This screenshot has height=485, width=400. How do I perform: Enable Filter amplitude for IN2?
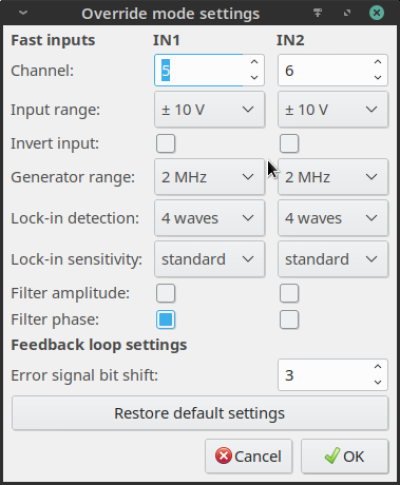click(x=289, y=293)
